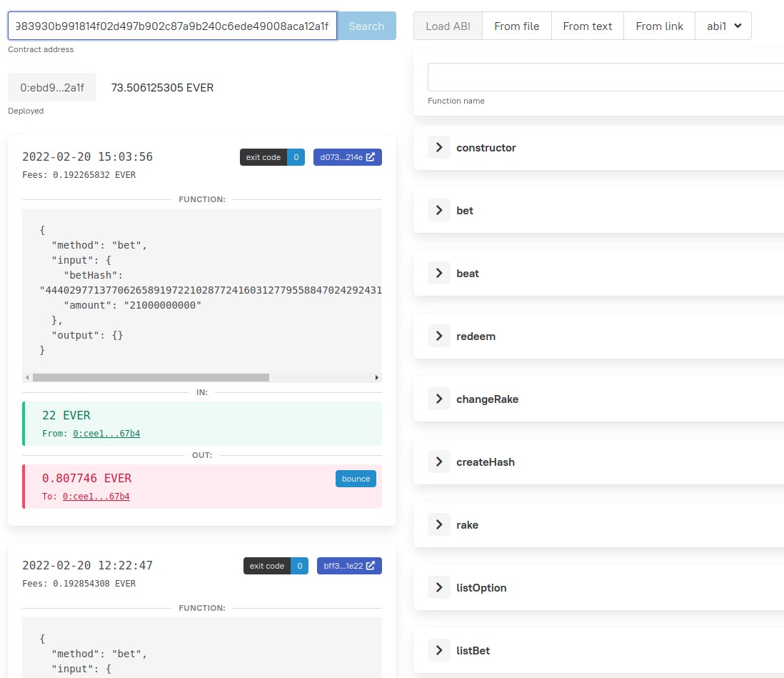This screenshot has width=784, height=678.
Task: Expand the constructor function
Action: coord(439,148)
